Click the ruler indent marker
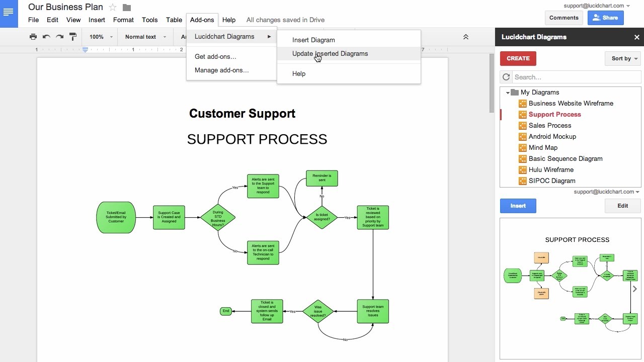This screenshot has width=644, height=362. pos(86,50)
